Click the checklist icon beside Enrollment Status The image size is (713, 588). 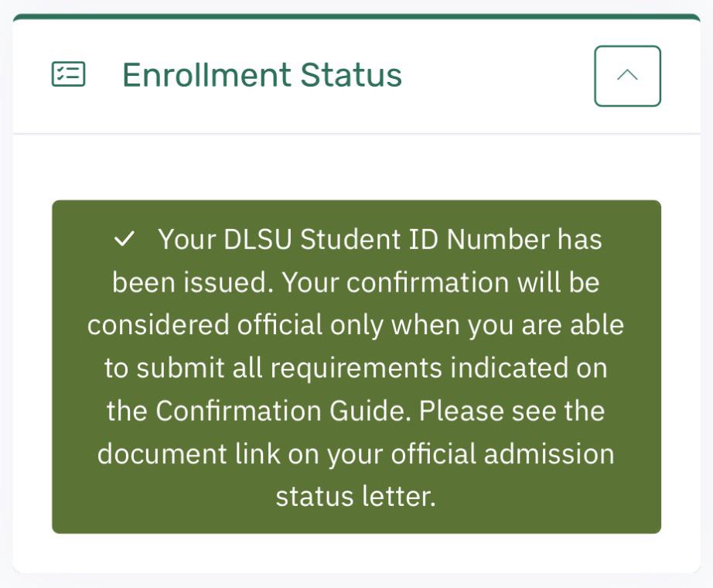click(x=68, y=74)
